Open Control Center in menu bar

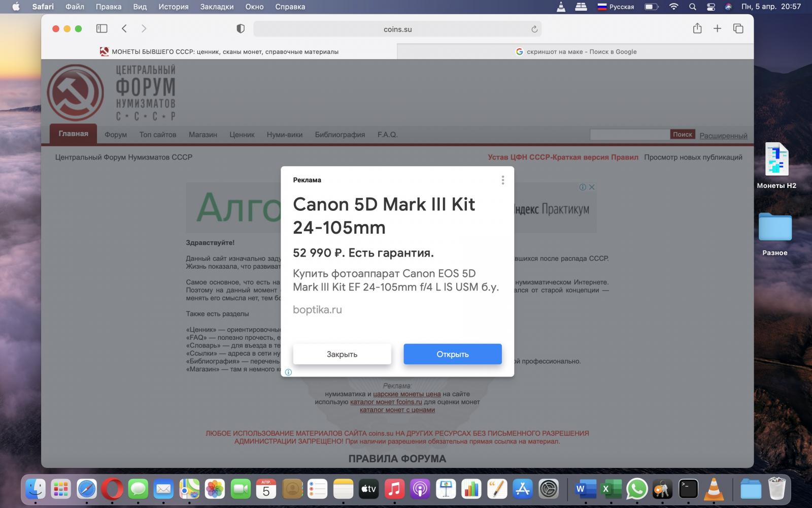[710, 7]
